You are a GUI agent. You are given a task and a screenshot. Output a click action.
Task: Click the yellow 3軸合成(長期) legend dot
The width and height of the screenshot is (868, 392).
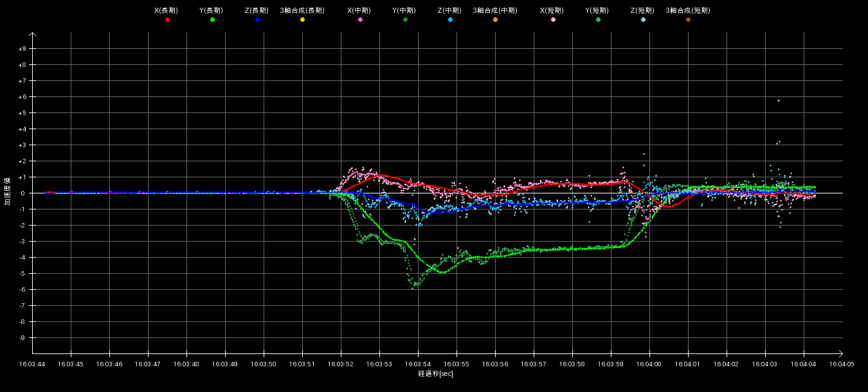(x=302, y=20)
